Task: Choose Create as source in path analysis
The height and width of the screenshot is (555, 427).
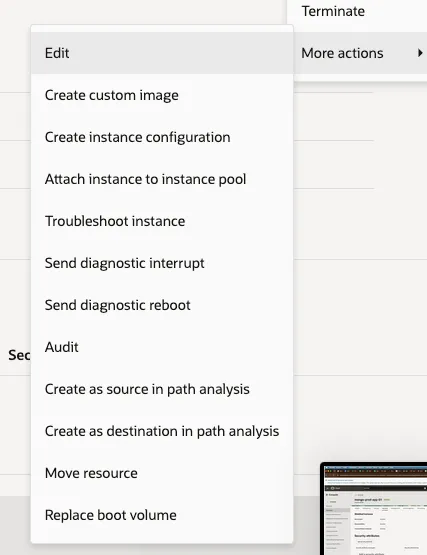Action: click(x=162, y=389)
